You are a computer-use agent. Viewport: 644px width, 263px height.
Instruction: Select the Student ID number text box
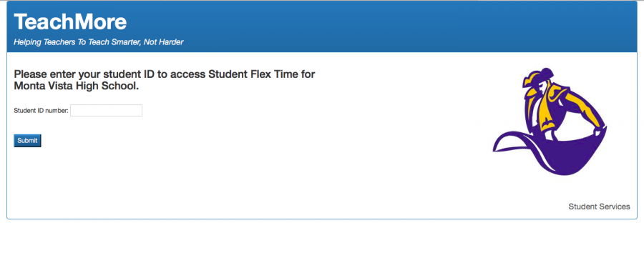(106, 110)
